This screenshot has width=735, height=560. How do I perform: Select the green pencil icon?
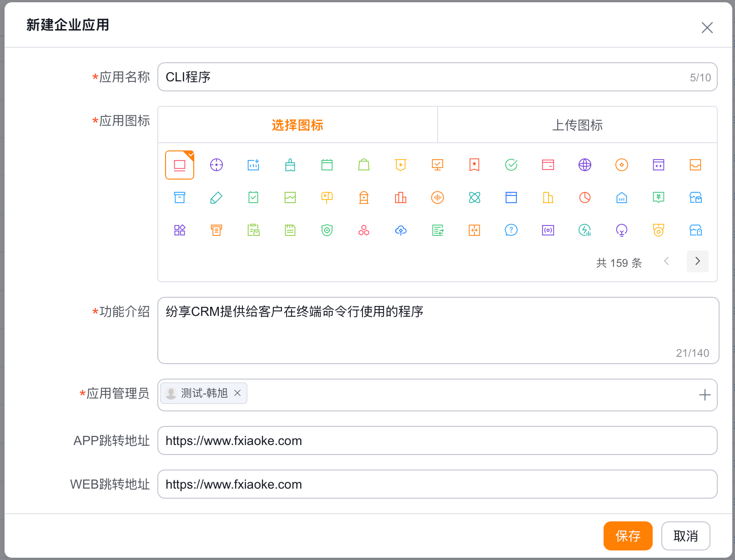coord(216,197)
